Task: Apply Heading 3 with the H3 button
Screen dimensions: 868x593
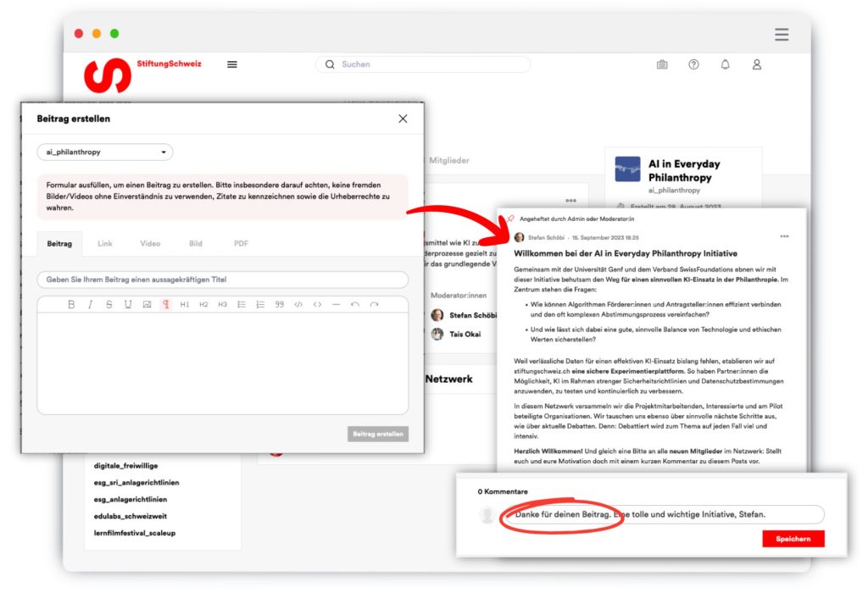Action: [223, 304]
